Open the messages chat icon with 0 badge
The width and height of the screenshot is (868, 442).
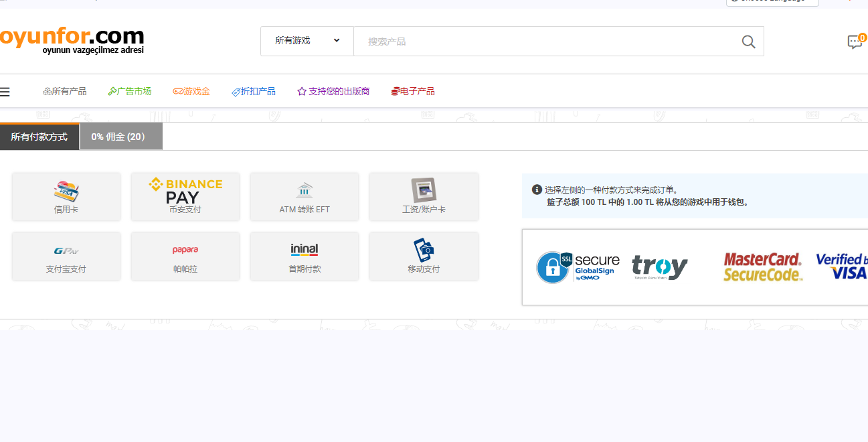(855, 42)
